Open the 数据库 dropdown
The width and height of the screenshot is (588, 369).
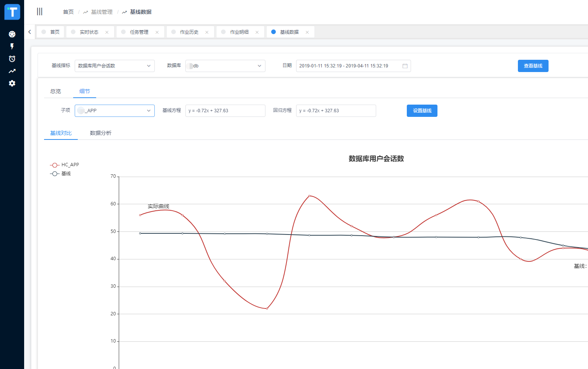[x=225, y=66]
